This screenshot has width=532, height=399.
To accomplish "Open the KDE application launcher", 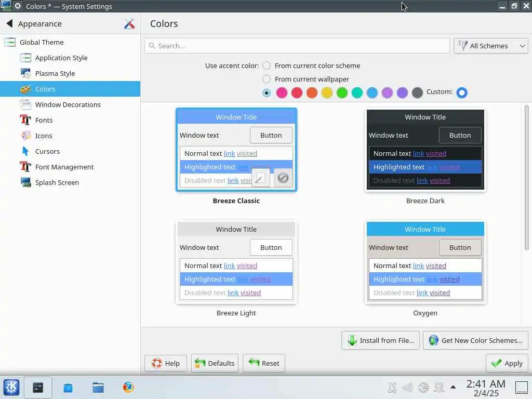I will coord(11,387).
